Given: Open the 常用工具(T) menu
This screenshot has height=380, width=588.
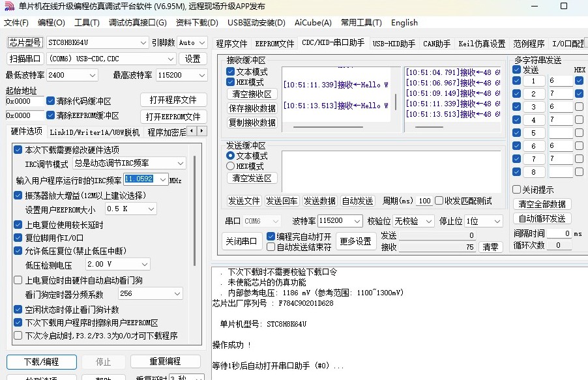Looking at the screenshot, I should pos(361,23).
